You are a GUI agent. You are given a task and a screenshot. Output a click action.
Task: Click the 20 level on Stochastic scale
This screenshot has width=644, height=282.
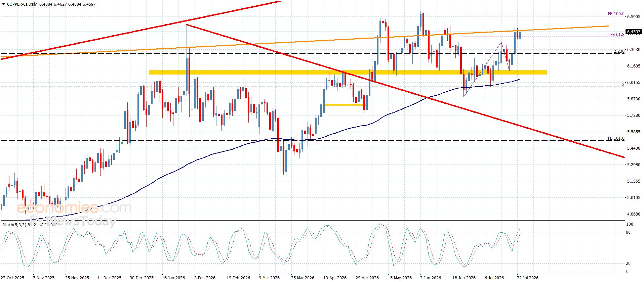point(629,264)
